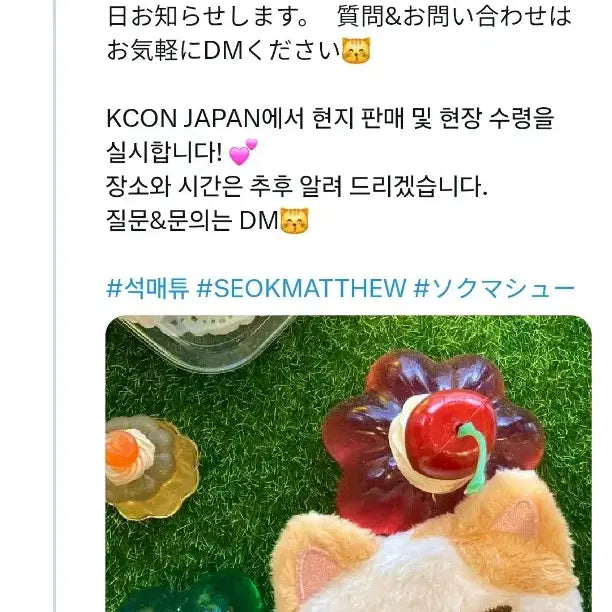Click the vertical thread line at left

coord(55,306)
